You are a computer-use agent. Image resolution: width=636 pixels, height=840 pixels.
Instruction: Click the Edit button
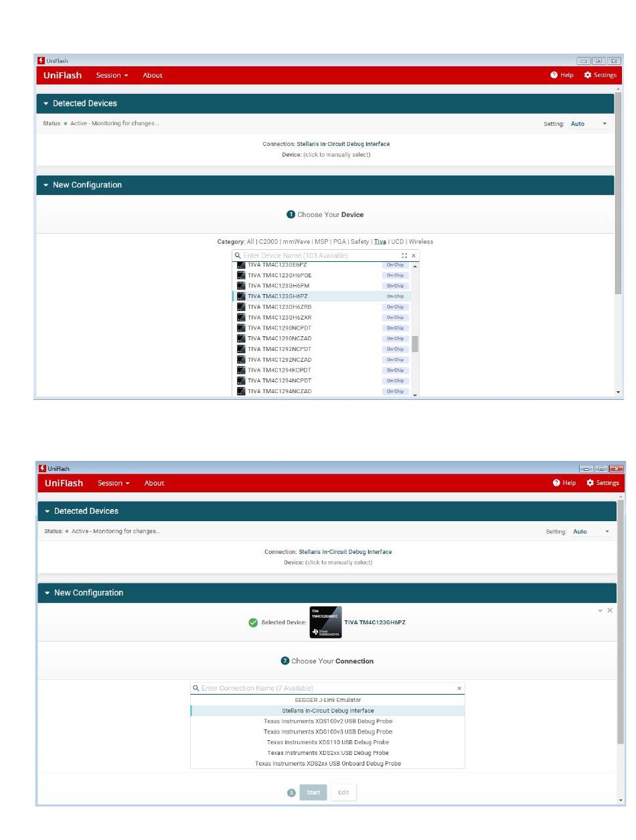pos(343,792)
